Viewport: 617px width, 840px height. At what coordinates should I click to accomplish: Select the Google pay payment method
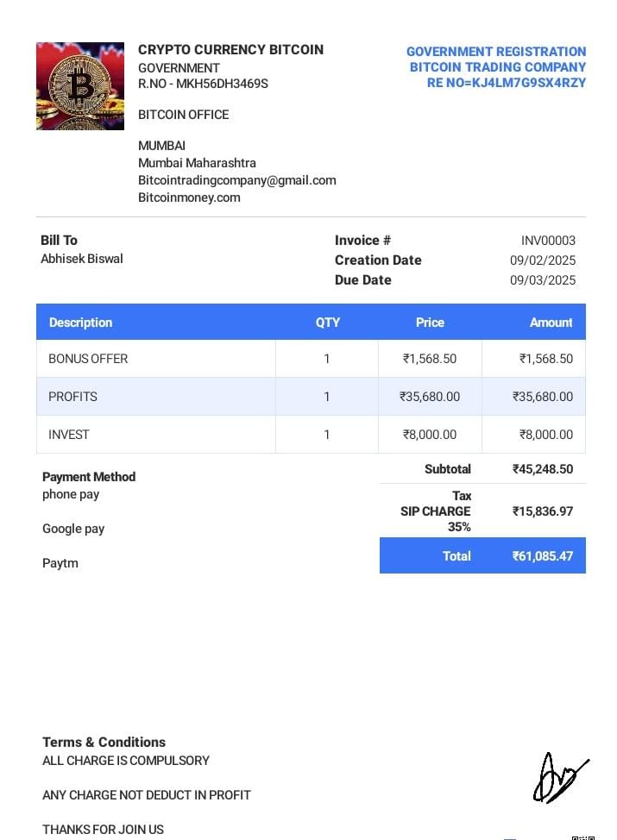click(73, 529)
